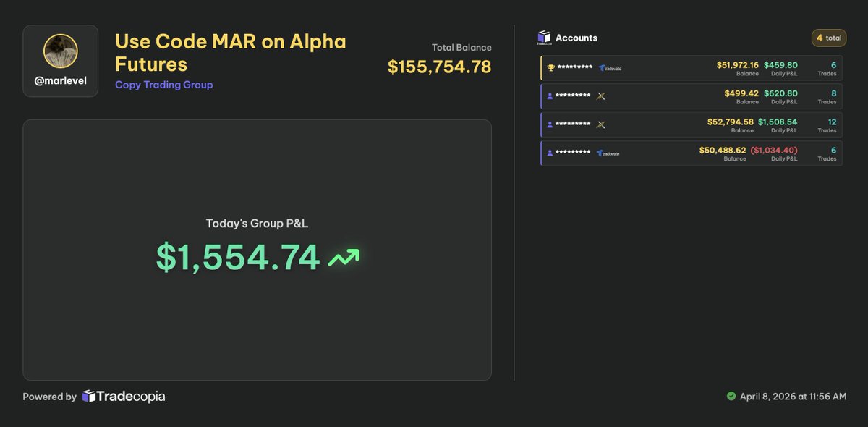Click the Today's Group P&L label
Image resolution: width=868 pixels, height=427 pixels.
pos(257,224)
